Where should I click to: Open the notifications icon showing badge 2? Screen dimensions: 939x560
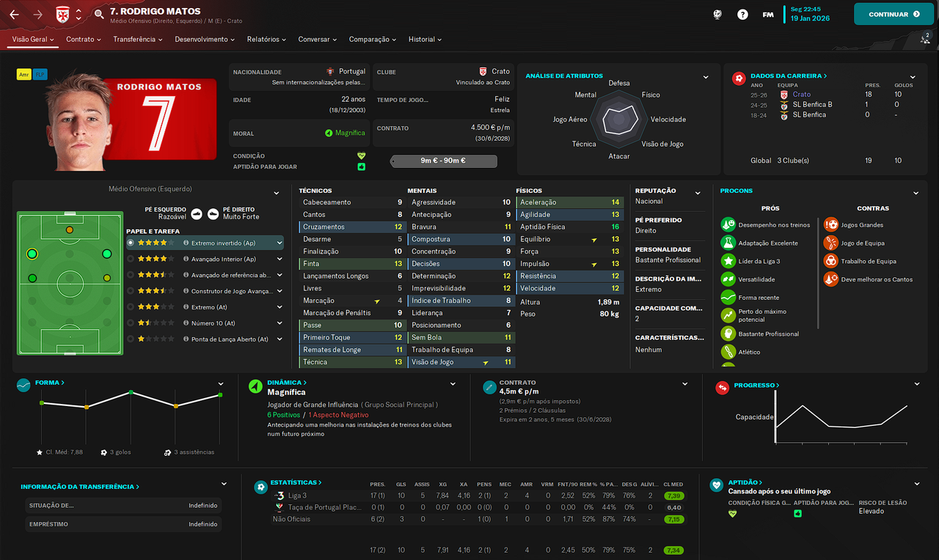coord(925,40)
